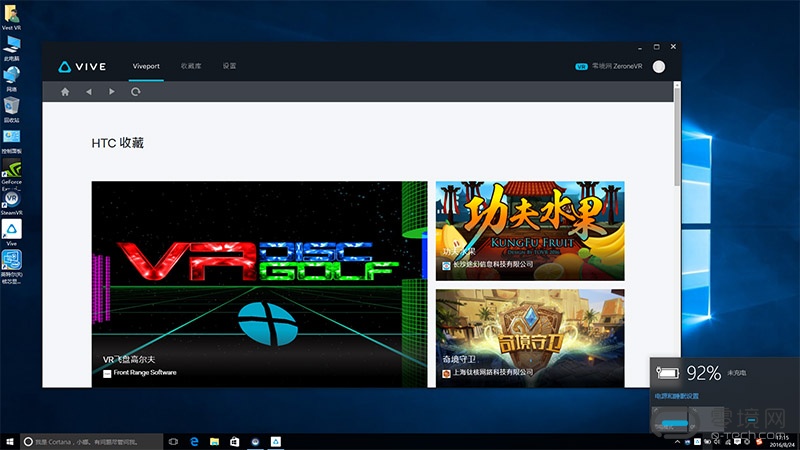Go back using the left arrow icon
Image resolution: width=800 pixels, height=450 pixels.
point(88,92)
